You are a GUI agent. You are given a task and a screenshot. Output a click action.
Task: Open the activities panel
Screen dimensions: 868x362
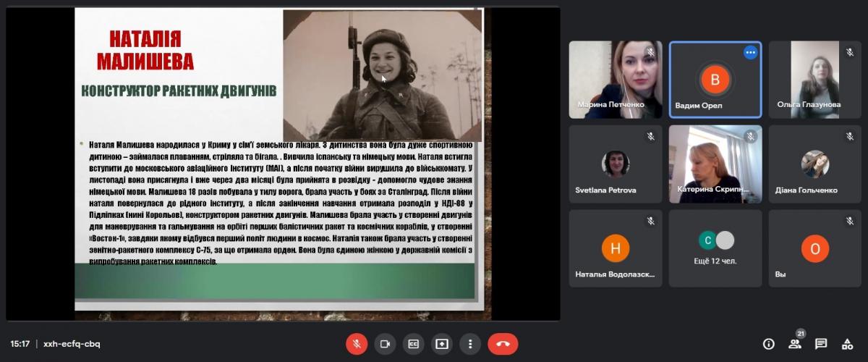[x=847, y=344]
